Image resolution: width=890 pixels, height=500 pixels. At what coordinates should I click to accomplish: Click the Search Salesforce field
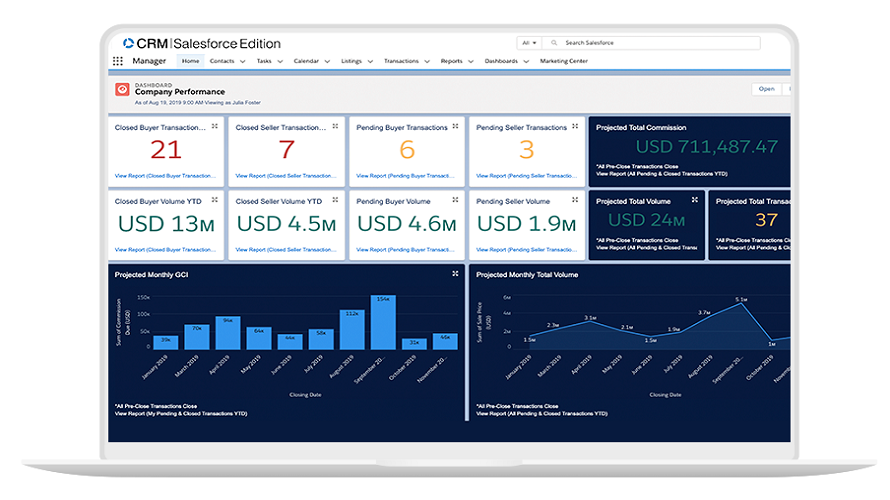coord(652,43)
